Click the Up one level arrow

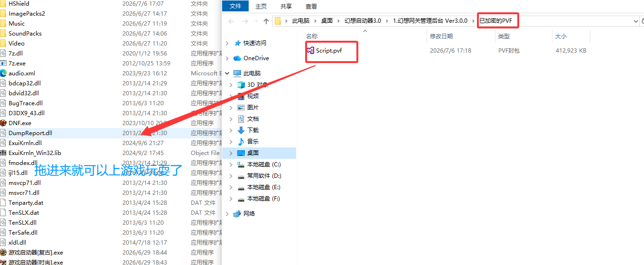[x=266, y=21]
